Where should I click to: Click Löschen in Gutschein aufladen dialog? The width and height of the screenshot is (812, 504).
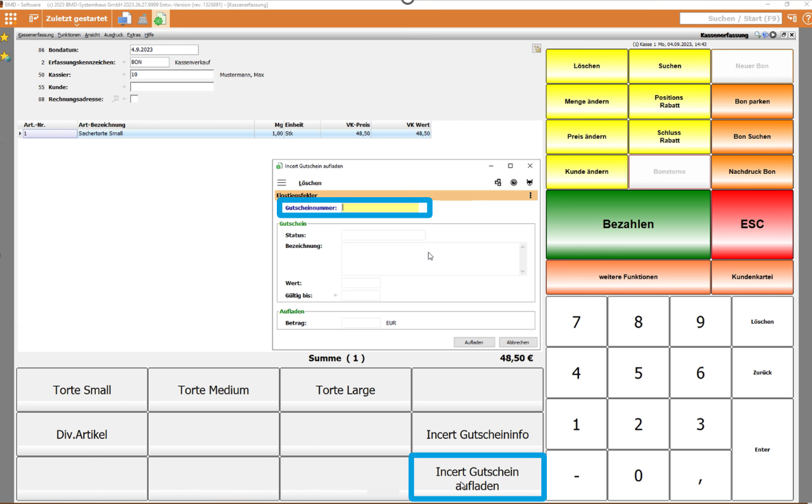pyautogui.click(x=310, y=183)
